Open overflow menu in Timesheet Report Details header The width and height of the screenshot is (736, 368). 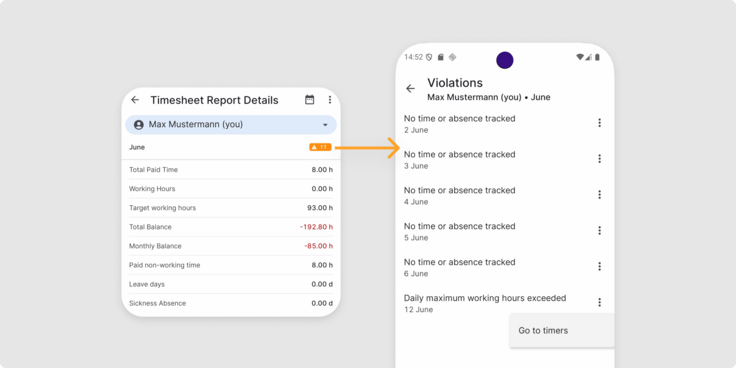coord(330,100)
